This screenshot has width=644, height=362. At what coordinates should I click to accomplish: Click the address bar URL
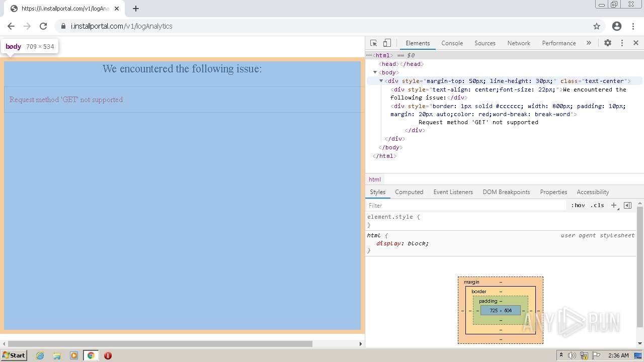click(121, 26)
